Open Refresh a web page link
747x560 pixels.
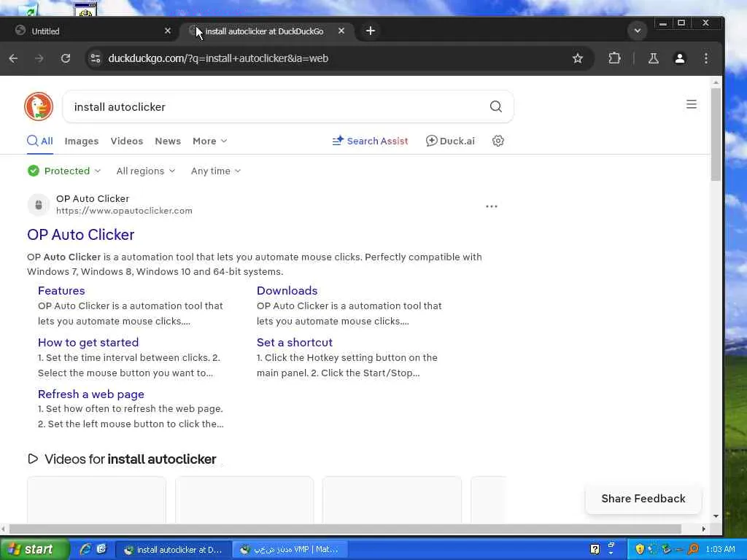click(x=91, y=394)
